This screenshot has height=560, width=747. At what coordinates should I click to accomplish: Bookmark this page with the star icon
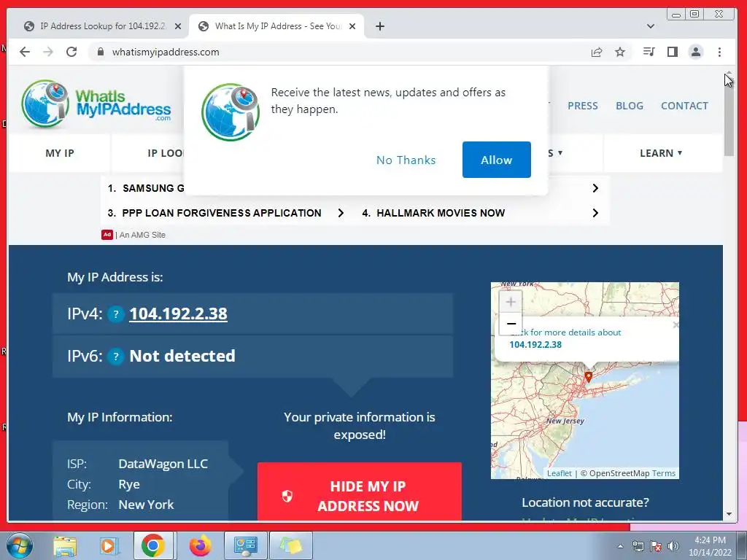pyautogui.click(x=620, y=52)
